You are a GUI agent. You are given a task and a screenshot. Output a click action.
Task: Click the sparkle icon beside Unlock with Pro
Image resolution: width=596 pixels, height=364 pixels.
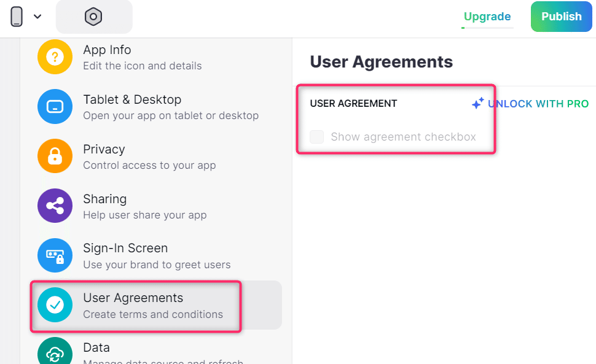tap(477, 104)
